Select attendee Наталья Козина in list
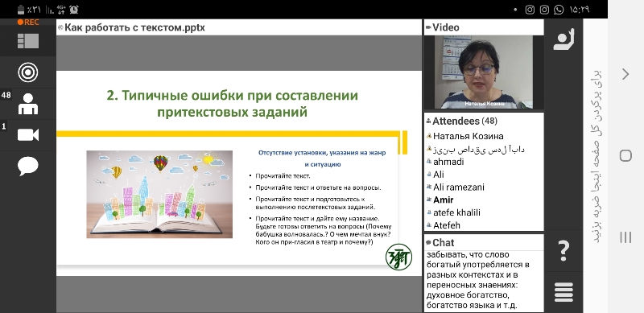Viewport: 644px width, 313px height. pos(469,136)
